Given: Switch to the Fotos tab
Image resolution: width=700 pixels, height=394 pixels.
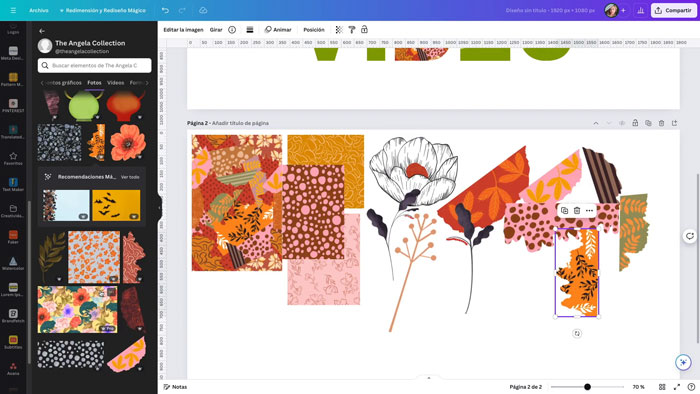Looking at the screenshot, I should [x=94, y=83].
